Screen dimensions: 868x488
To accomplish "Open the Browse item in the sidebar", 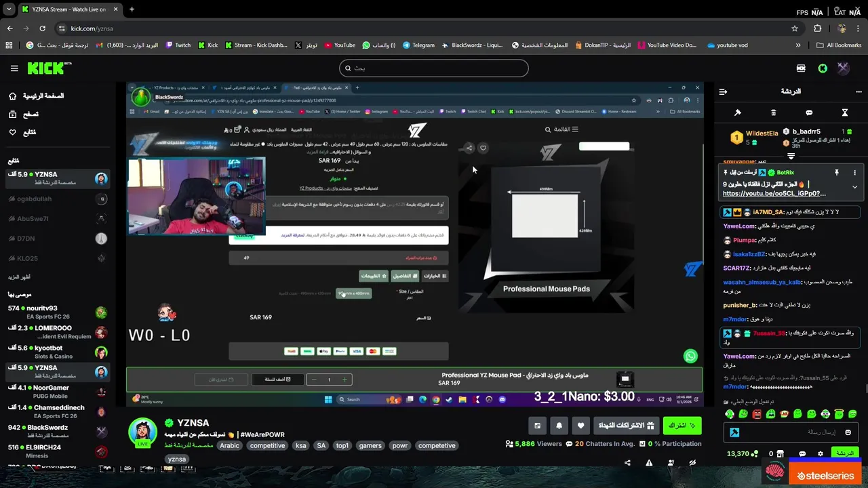I will (24, 115).
